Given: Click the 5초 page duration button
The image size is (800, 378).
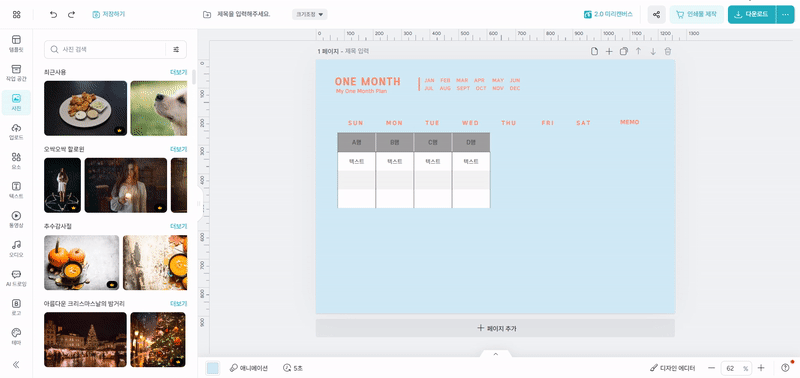Looking at the screenshot, I should point(292,368).
